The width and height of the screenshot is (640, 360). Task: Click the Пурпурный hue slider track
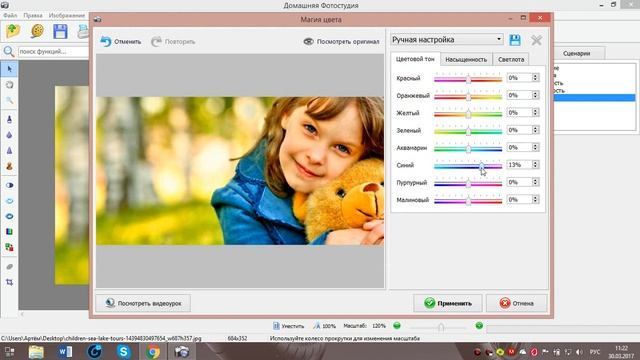(468, 183)
